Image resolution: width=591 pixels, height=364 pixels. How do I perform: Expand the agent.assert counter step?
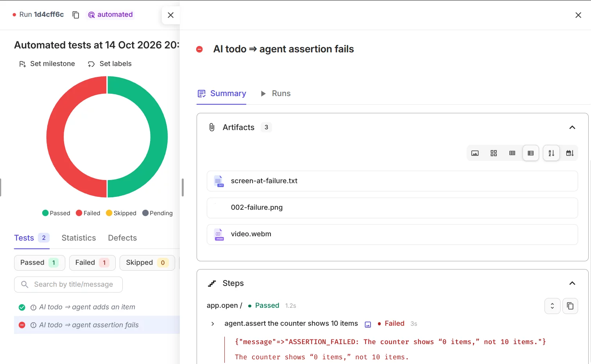(213, 324)
